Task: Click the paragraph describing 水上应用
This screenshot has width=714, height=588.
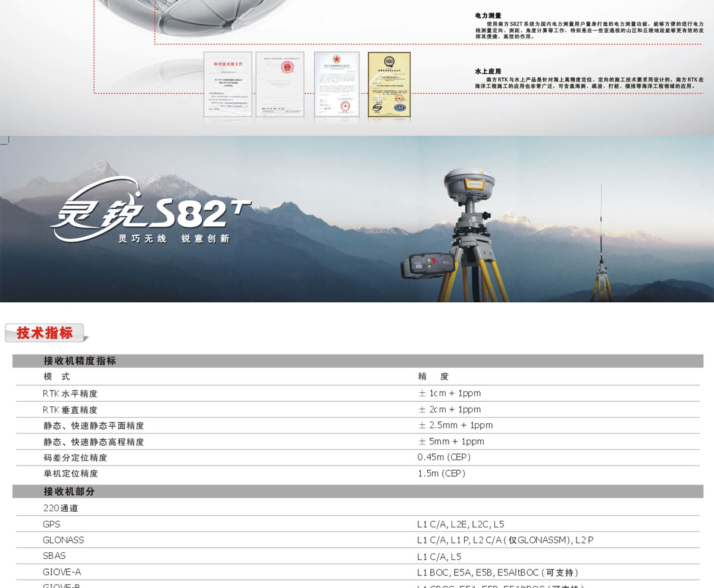Action: [x=589, y=83]
